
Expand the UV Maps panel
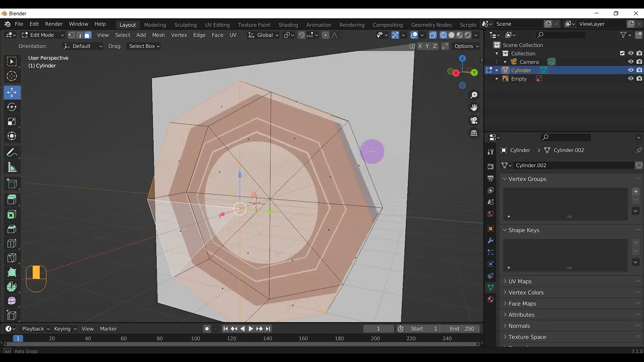[x=520, y=282]
